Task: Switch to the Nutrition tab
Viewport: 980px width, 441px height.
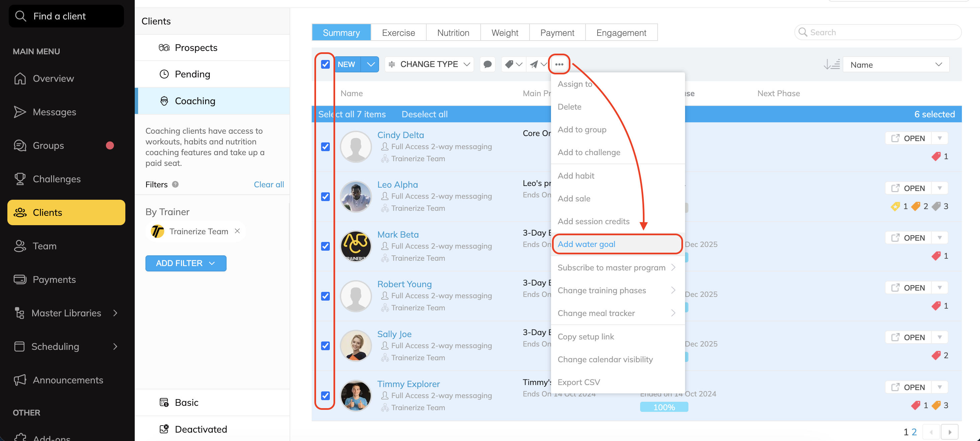Action: tap(453, 33)
